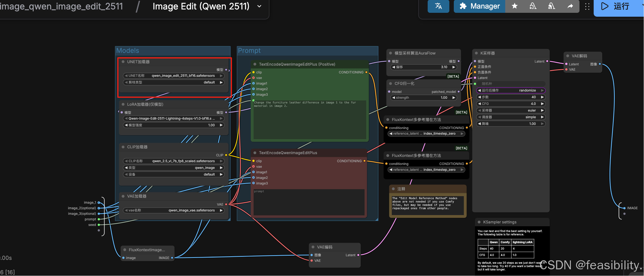Viewport: 644px width, 276px height.
Task: Collapse the UNET加载器 node via its dot
Action: tap(123, 62)
